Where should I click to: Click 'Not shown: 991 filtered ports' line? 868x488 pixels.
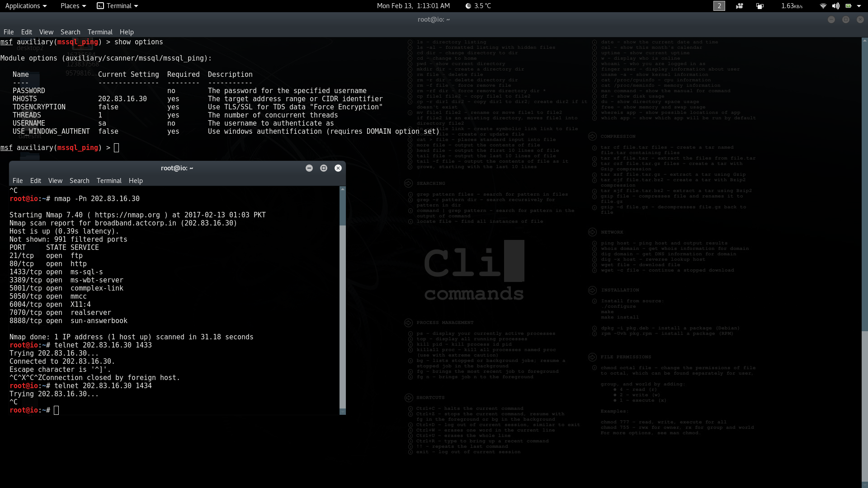pyautogui.click(x=68, y=239)
